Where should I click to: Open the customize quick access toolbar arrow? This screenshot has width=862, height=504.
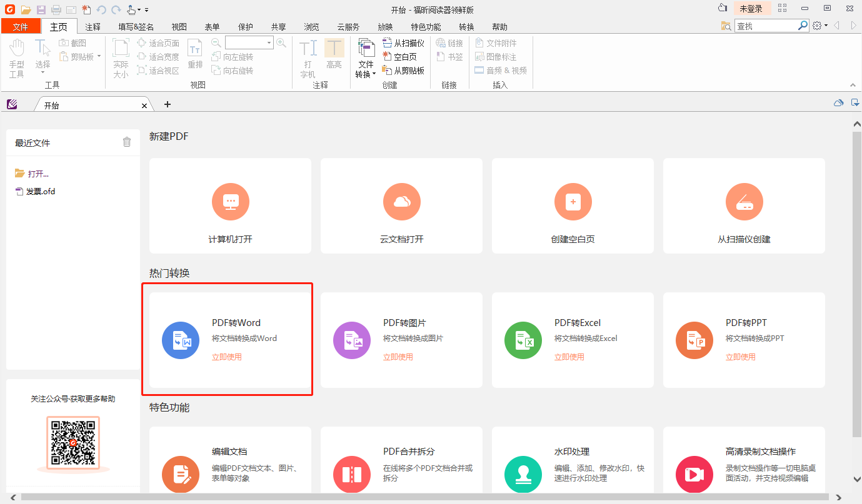(x=146, y=10)
